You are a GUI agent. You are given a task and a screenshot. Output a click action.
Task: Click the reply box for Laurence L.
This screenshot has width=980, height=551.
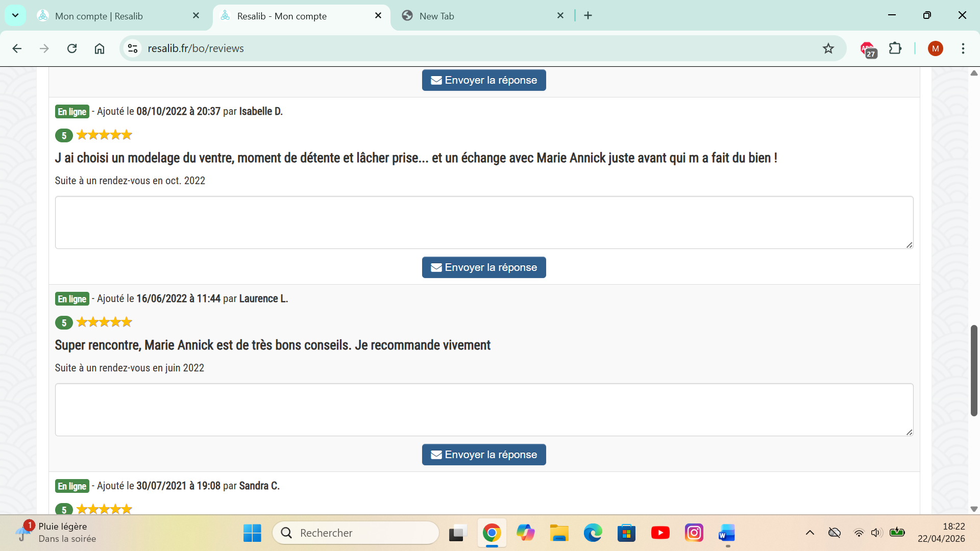484,410
